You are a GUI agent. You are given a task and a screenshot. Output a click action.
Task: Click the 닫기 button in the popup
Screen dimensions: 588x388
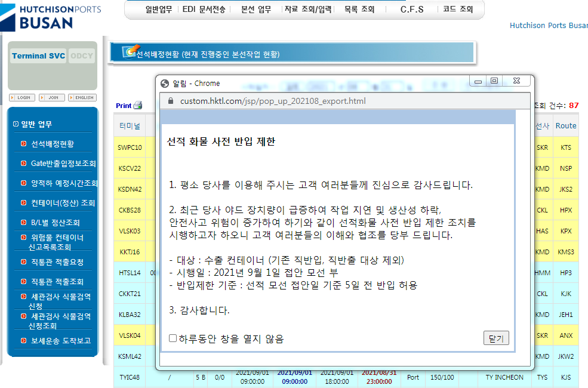tap(496, 338)
